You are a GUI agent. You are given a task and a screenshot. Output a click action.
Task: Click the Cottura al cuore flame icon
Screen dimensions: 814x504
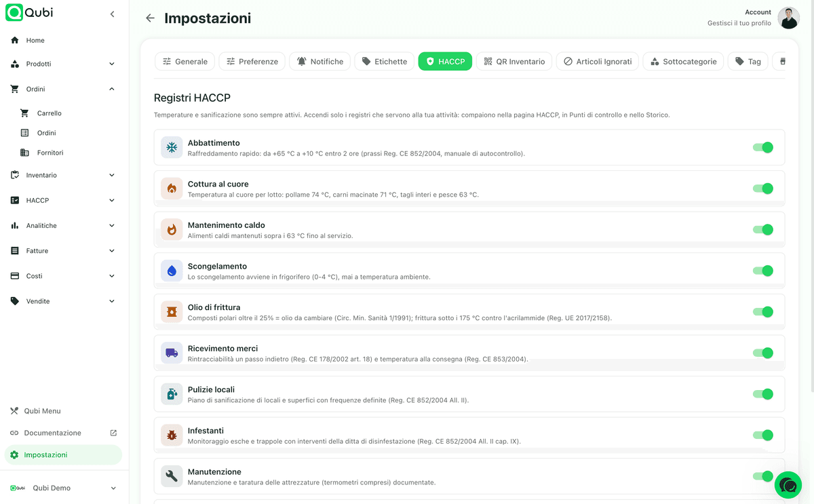[172, 189]
